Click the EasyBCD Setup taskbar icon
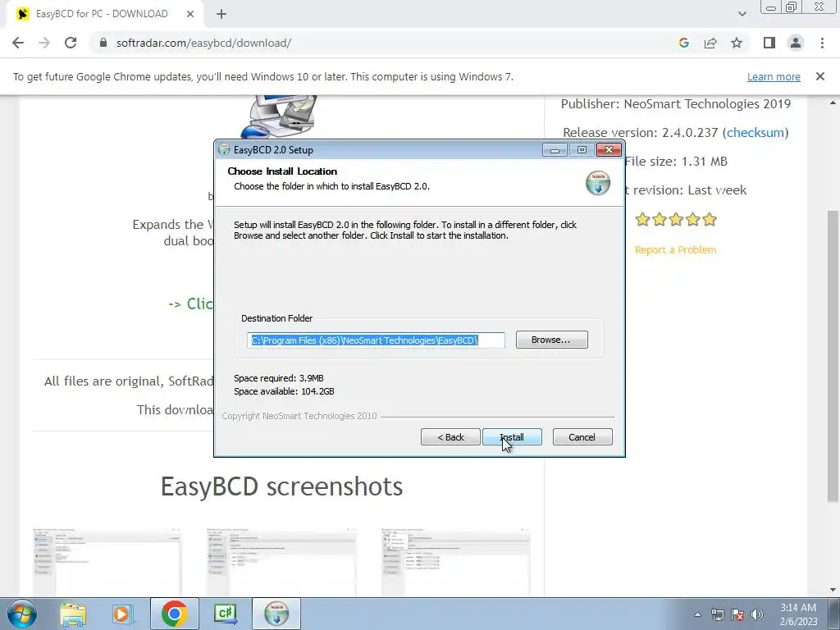This screenshot has width=840, height=630. [276, 614]
